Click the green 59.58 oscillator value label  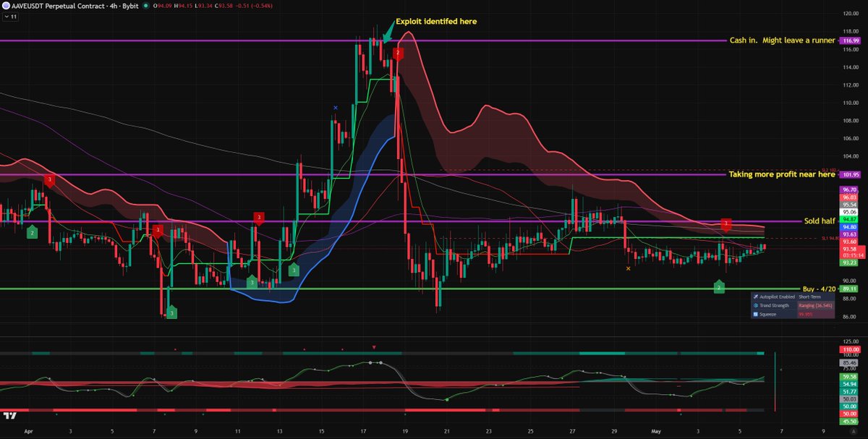coord(849,376)
